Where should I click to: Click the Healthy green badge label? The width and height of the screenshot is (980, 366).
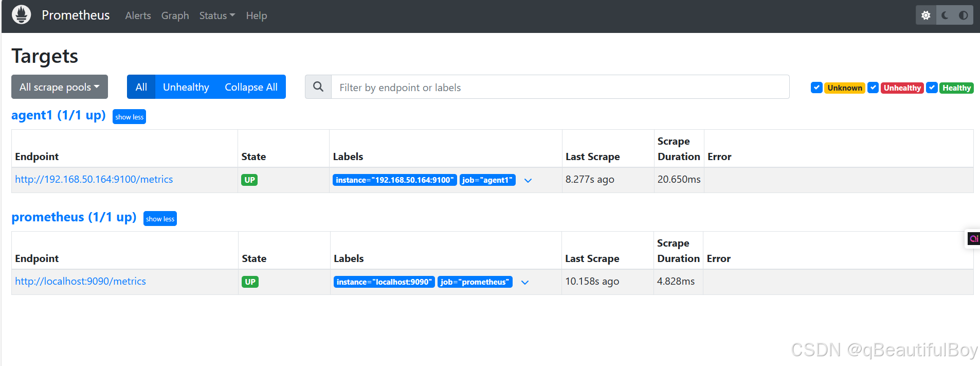pyautogui.click(x=956, y=88)
